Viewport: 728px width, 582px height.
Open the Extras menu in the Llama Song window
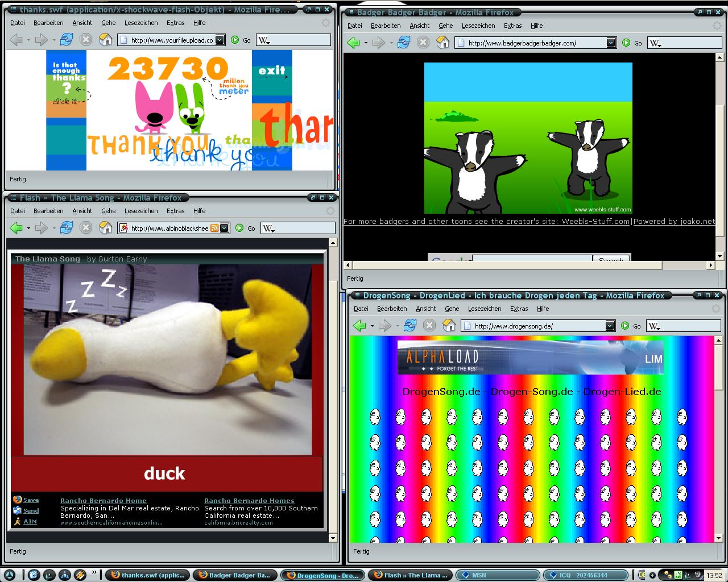click(176, 211)
